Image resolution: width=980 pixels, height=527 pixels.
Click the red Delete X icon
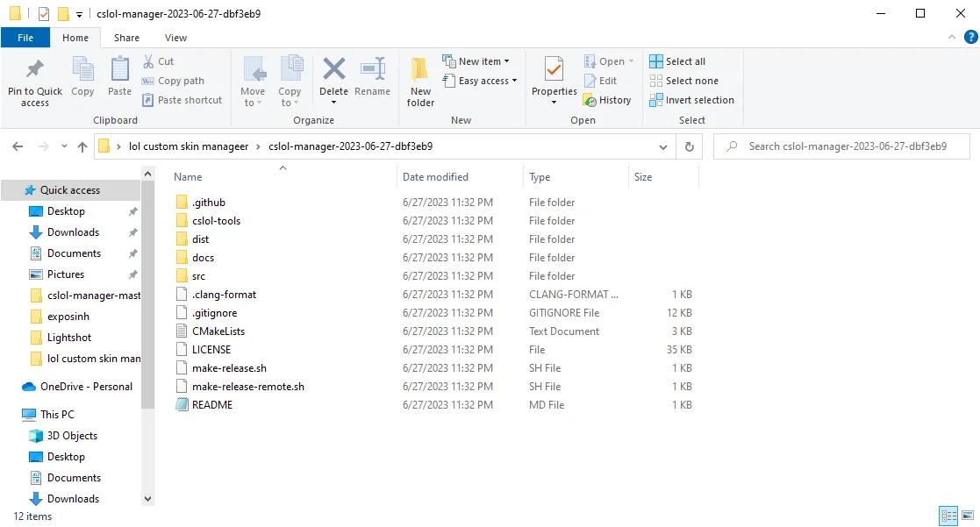click(333, 68)
